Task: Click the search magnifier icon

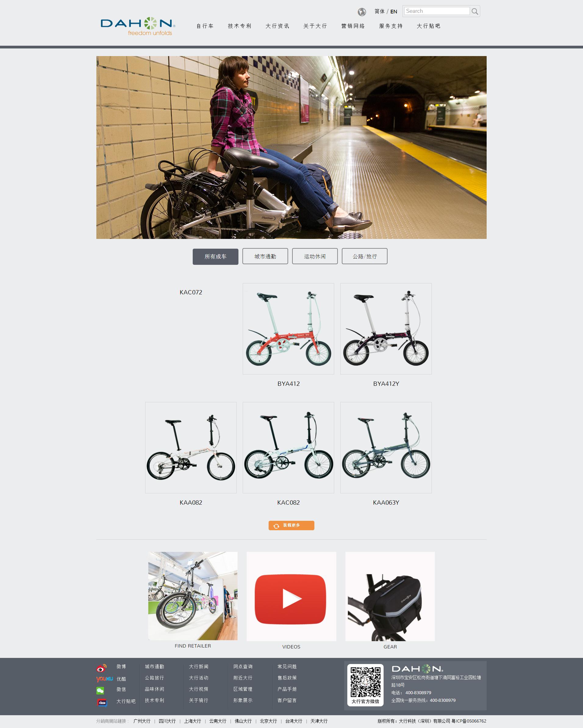Action: [474, 12]
